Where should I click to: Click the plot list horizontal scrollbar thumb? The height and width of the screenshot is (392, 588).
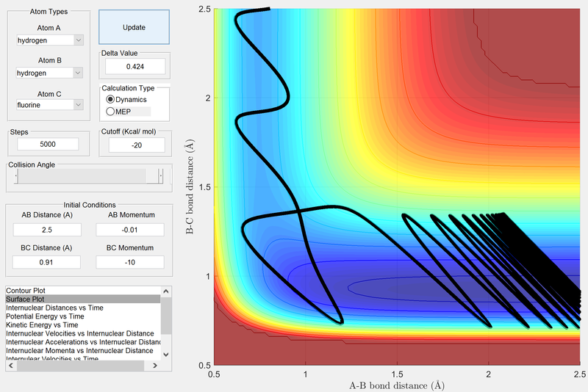coord(80,366)
